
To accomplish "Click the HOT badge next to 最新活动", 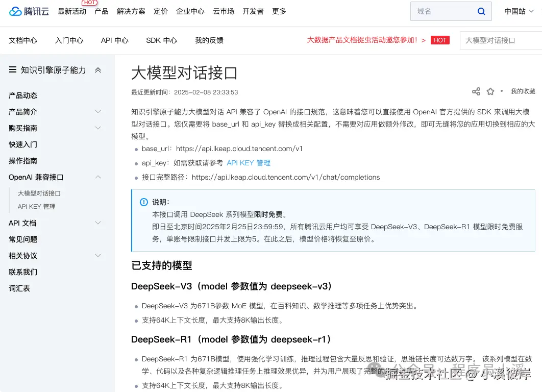I will [x=89, y=3].
